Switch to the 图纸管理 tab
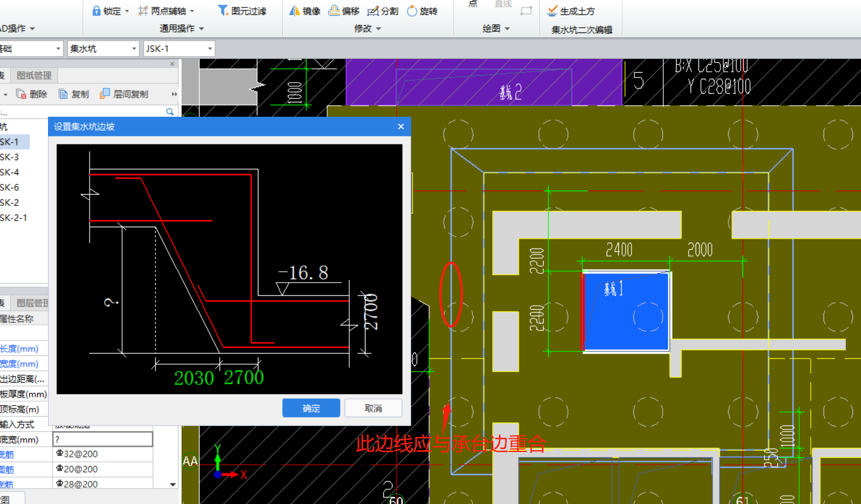This screenshot has height=504, width=861. click(34, 75)
